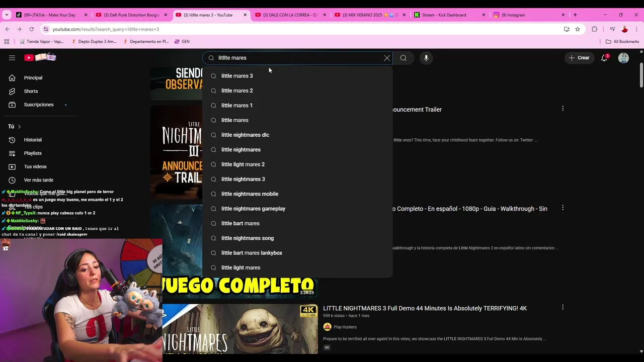Switch to Daft Punk Distortion Boogie tab
Screen dimensions: 644x362
(x=131, y=15)
